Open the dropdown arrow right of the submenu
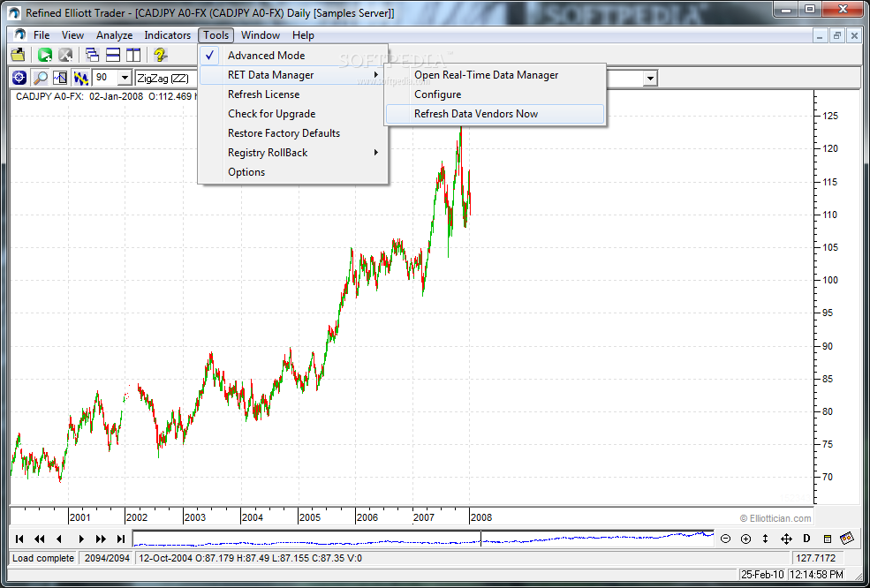870x588 pixels. pos(650,79)
